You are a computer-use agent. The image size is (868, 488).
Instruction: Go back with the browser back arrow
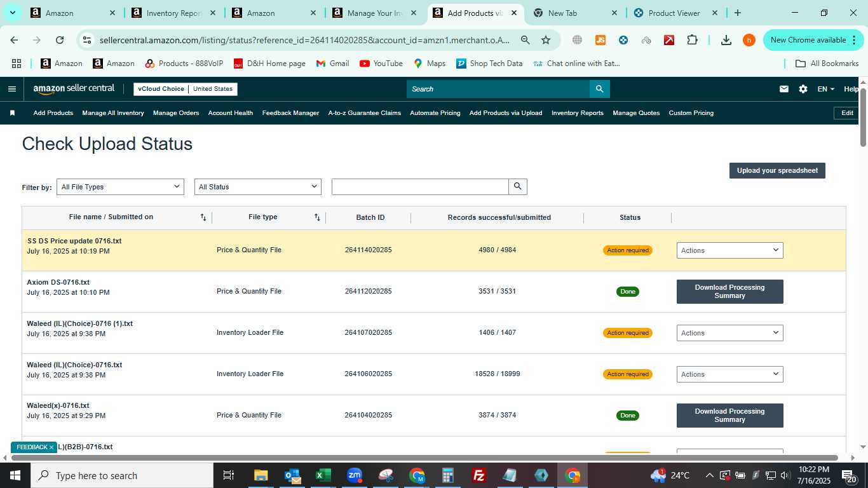click(14, 40)
